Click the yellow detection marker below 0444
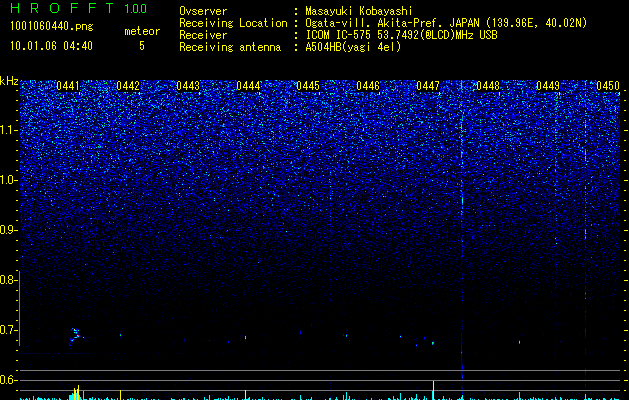 246,394
